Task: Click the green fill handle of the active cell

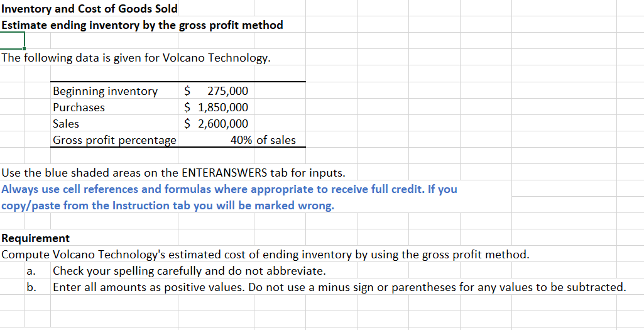Action: point(25,48)
